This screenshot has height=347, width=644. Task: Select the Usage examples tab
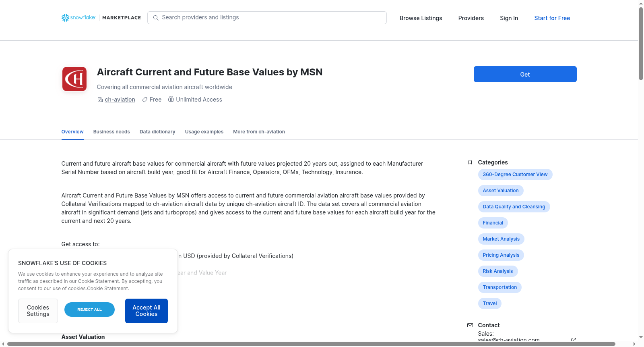[204, 132]
